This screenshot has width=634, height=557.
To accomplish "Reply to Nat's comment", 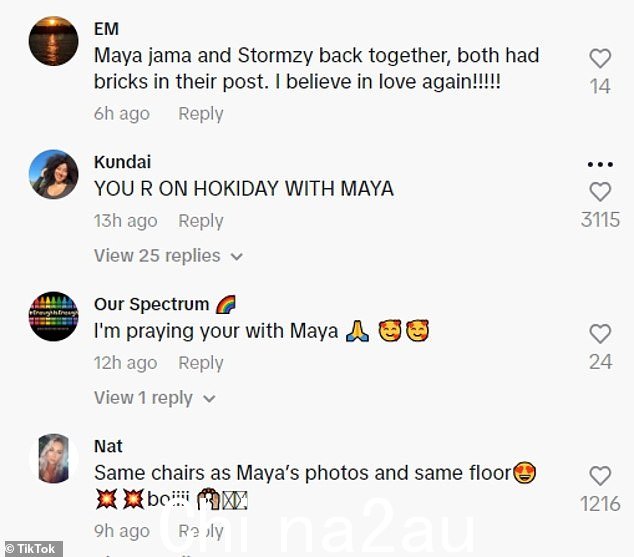I will pos(201,531).
